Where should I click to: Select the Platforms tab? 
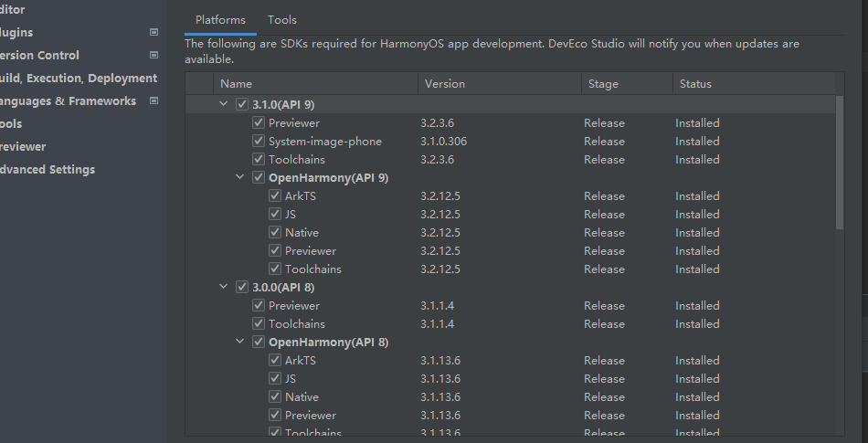click(x=220, y=20)
